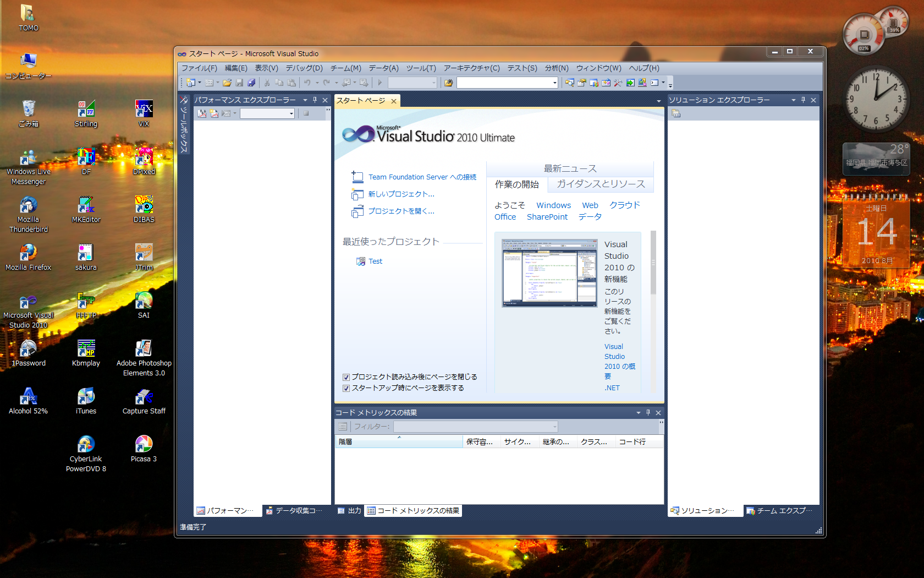Open the vertical Toolbox side tab

tap(184, 124)
